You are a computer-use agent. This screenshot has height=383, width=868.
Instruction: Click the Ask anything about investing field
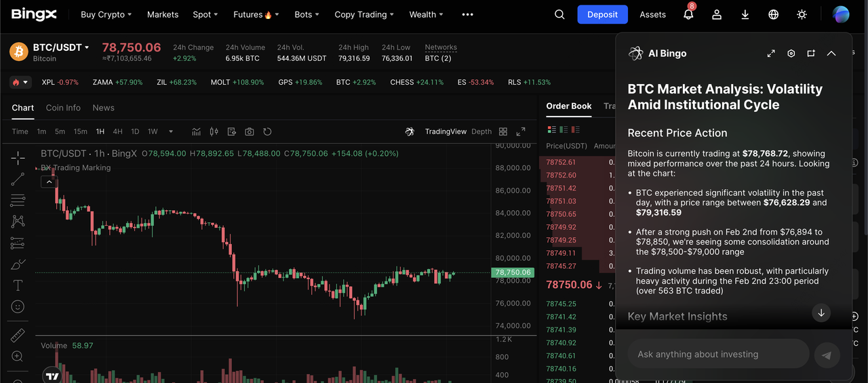point(718,354)
